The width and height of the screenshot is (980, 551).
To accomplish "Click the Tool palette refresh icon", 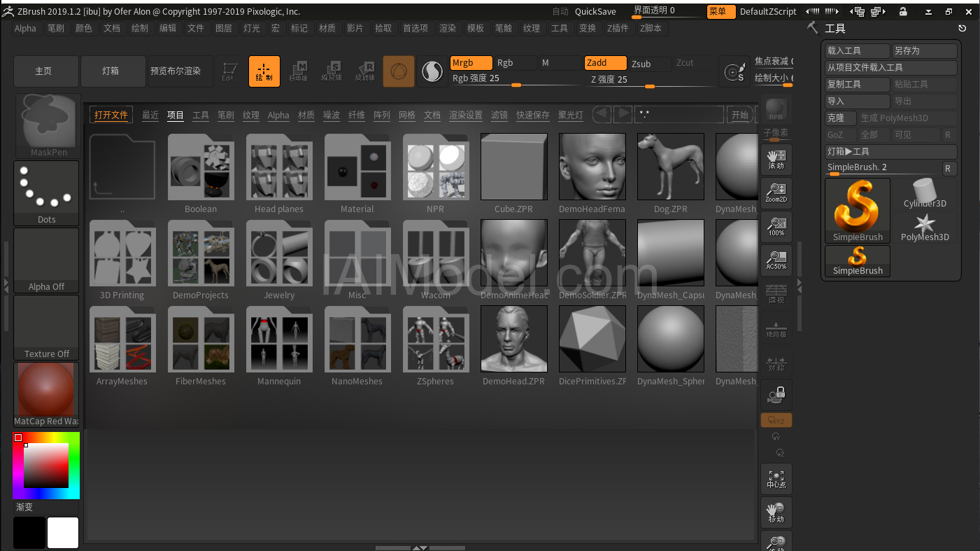I will (x=963, y=28).
